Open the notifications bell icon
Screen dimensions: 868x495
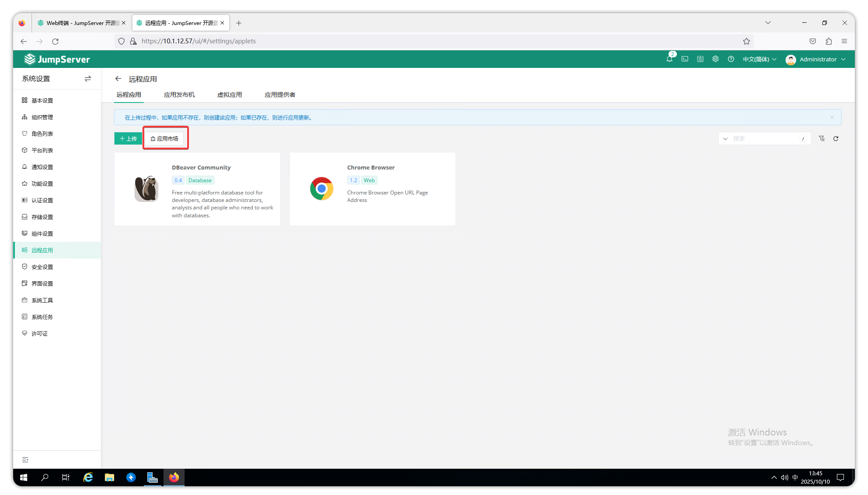coord(669,59)
